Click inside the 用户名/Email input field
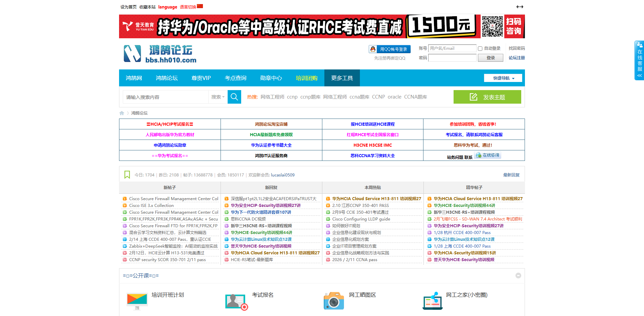The width and height of the screenshot is (644, 316). (452, 48)
